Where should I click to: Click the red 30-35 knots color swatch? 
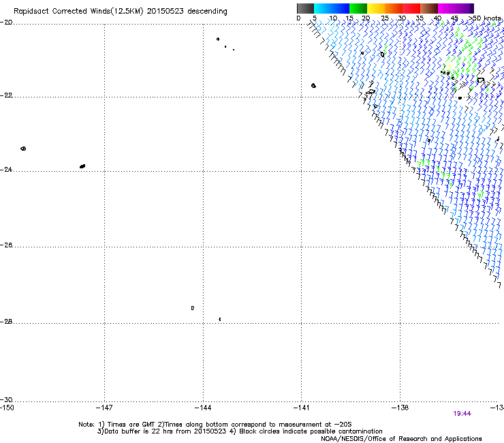tap(411, 8)
